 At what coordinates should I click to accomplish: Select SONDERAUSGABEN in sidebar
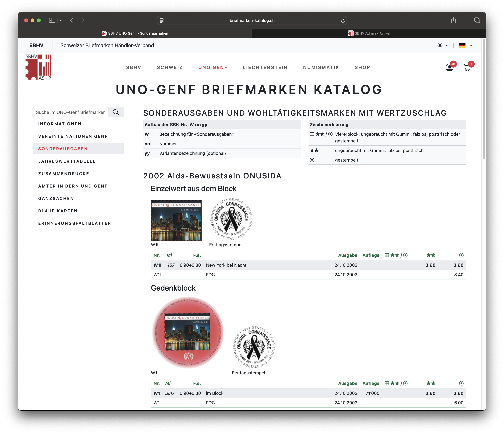(x=79, y=149)
